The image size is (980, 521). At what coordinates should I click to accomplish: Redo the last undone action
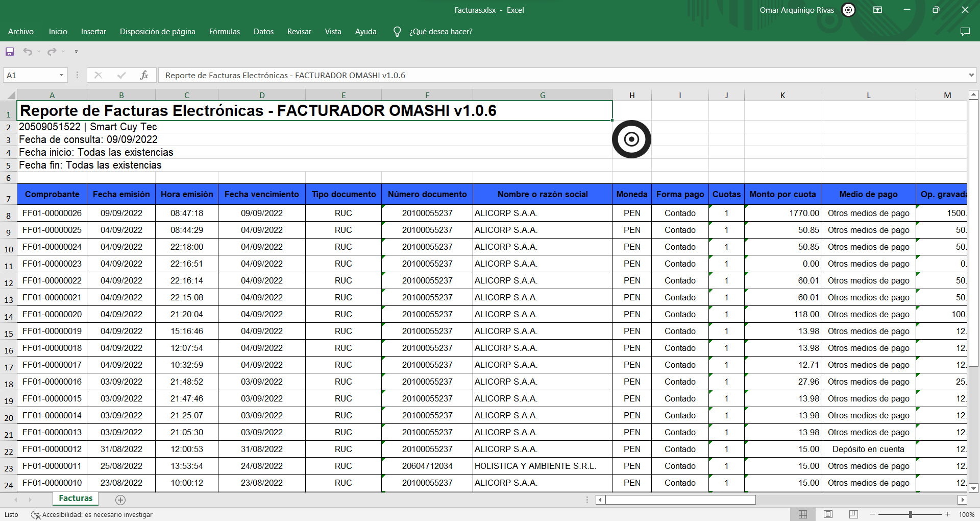click(52, 52)
